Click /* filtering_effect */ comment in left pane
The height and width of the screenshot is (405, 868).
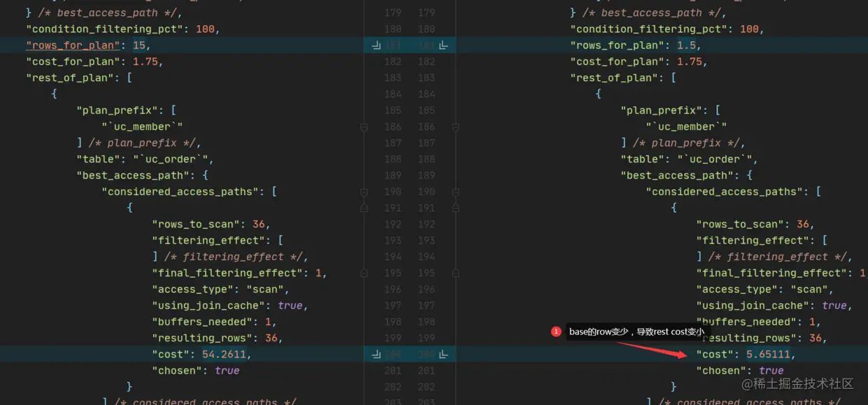pyautogui.click(x=233, y=257)
